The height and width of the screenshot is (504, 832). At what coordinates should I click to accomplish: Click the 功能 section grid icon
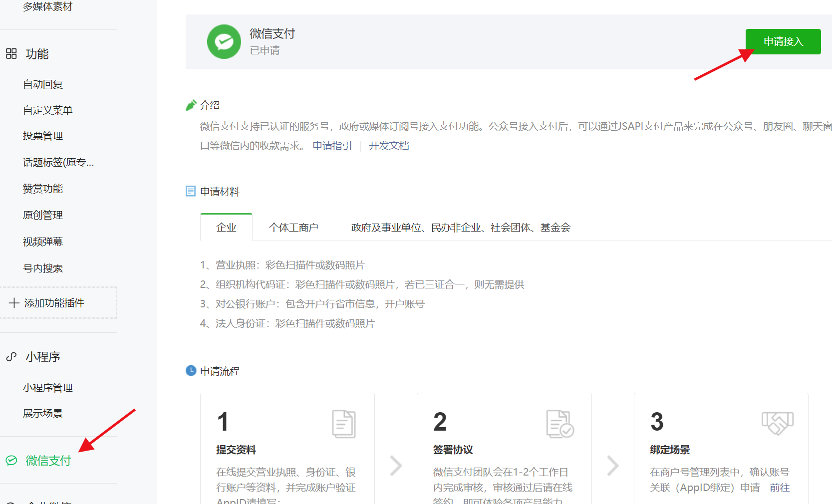[11, 53]
